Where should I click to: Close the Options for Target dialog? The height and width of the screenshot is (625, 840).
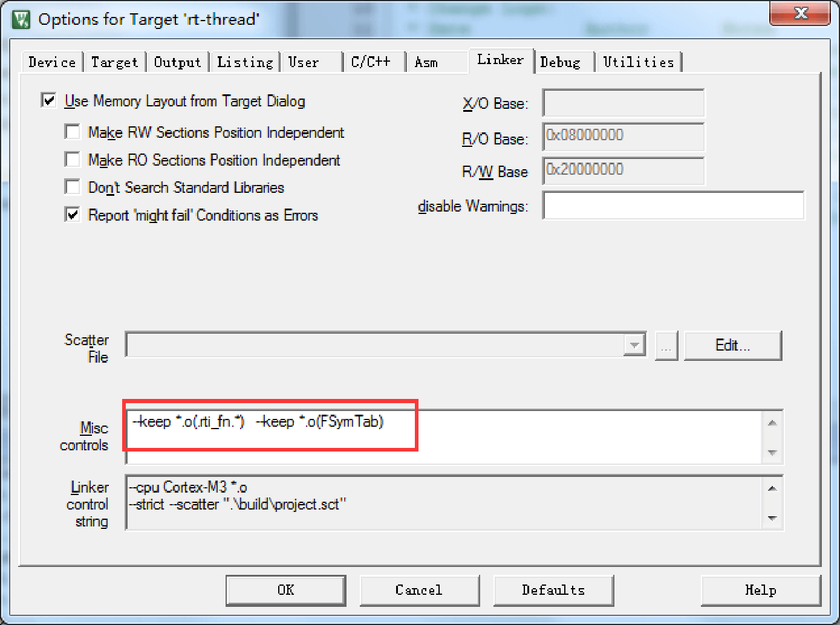coord(800,13)
